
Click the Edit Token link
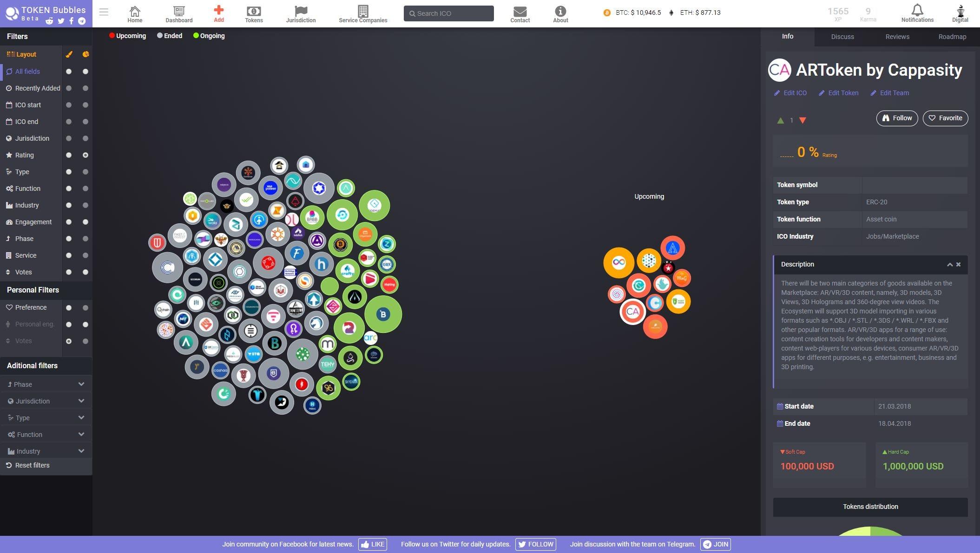pyautogui.click(x=838, y=93)
